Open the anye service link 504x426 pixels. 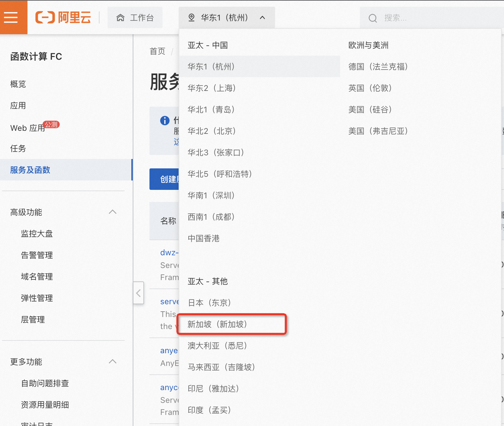pos(169,351)
